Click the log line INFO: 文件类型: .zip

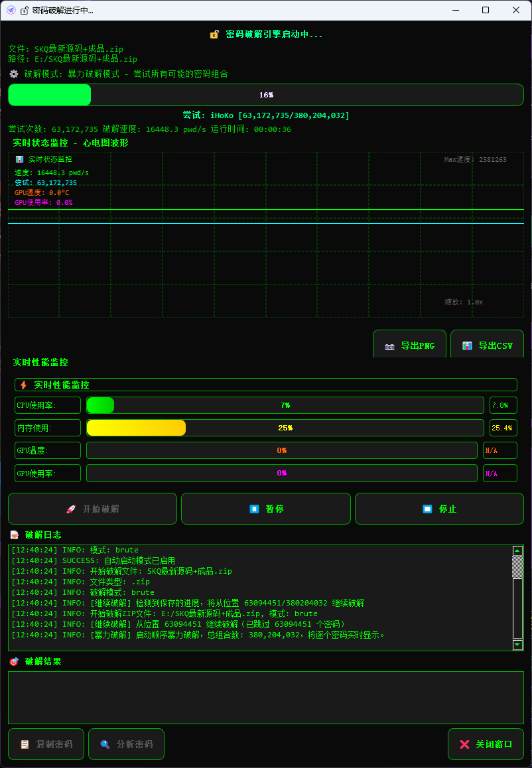[x=81, y=582]
